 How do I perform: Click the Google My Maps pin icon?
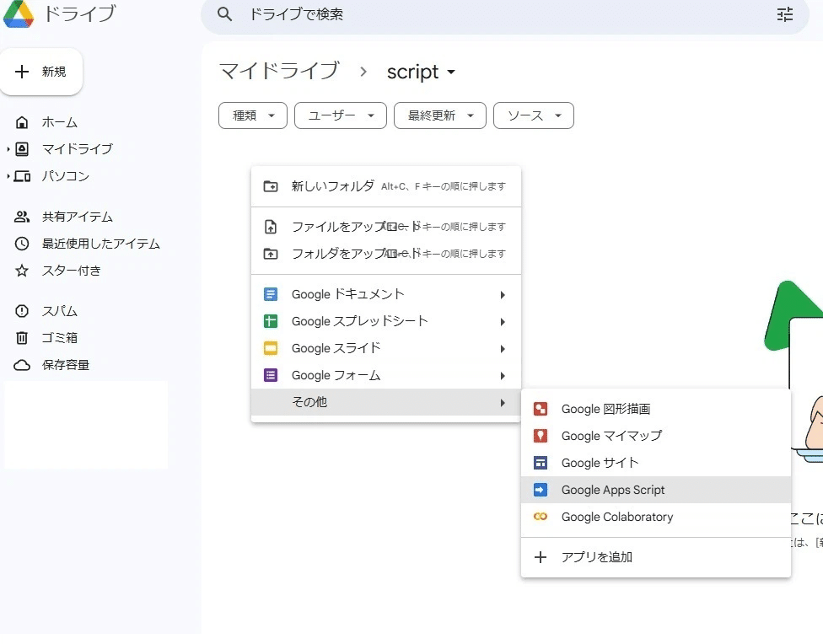click(540, 436)
